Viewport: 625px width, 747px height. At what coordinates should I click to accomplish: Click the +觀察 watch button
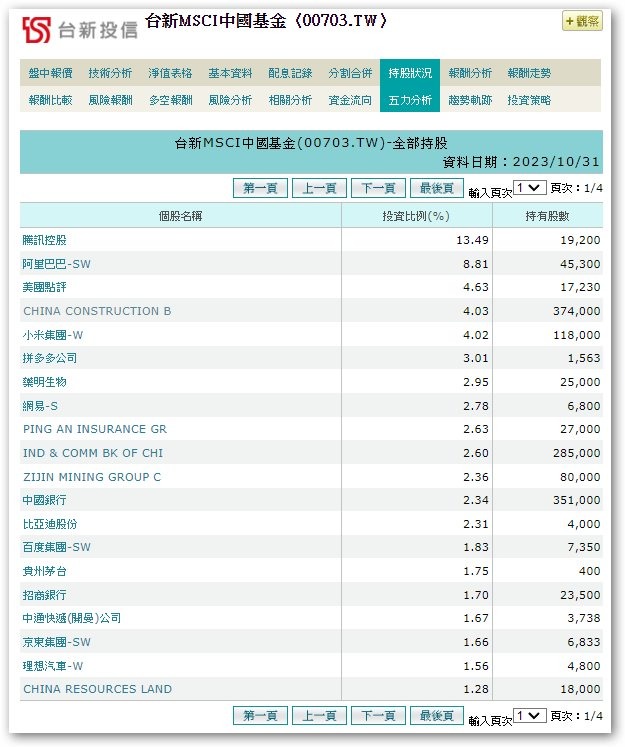[x=582, y=21]
